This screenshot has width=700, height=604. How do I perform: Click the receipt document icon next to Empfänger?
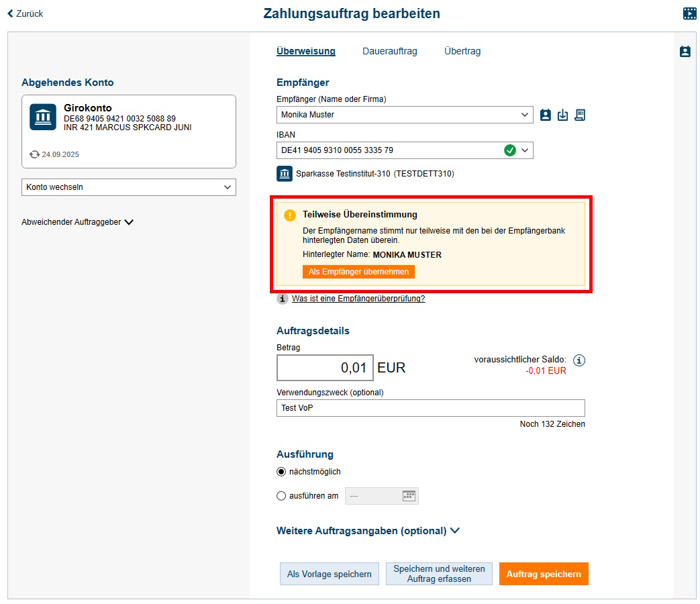pos(580,115)
